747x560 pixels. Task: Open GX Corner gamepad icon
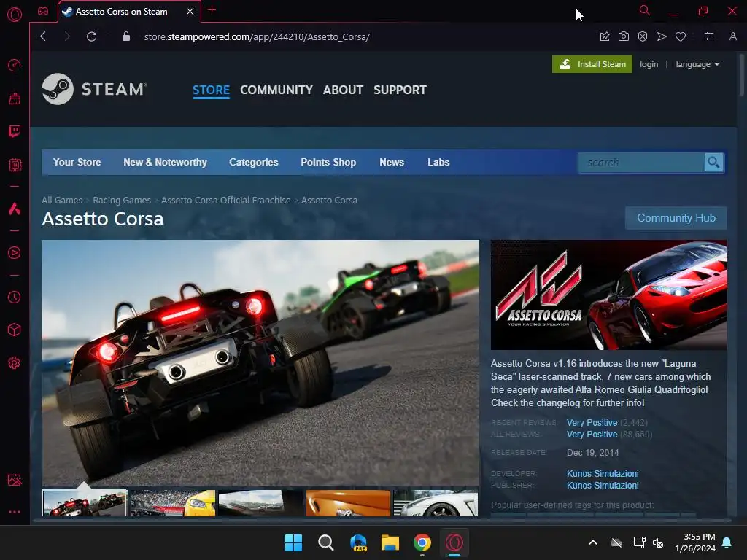click(x=43, y=11)
